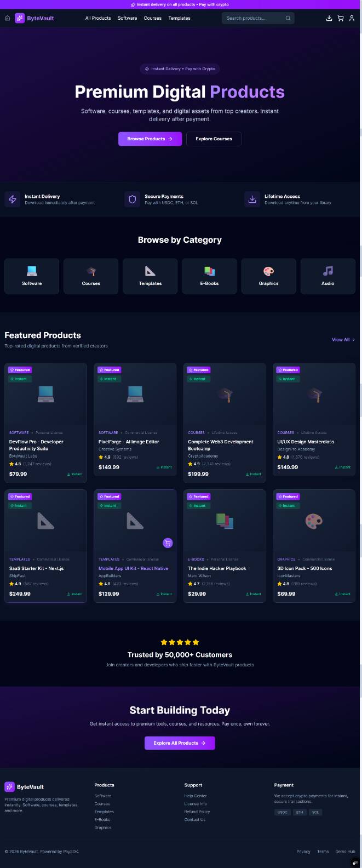The image size is (362, 868).
Task: Open Demo Hub link in footer
Action: [345, 852]
